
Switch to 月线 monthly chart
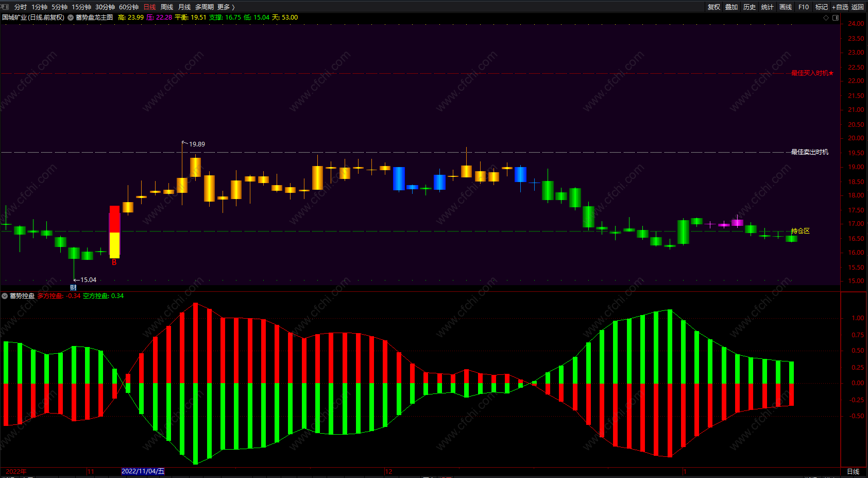pyautogui.click(x=184, y=7)
